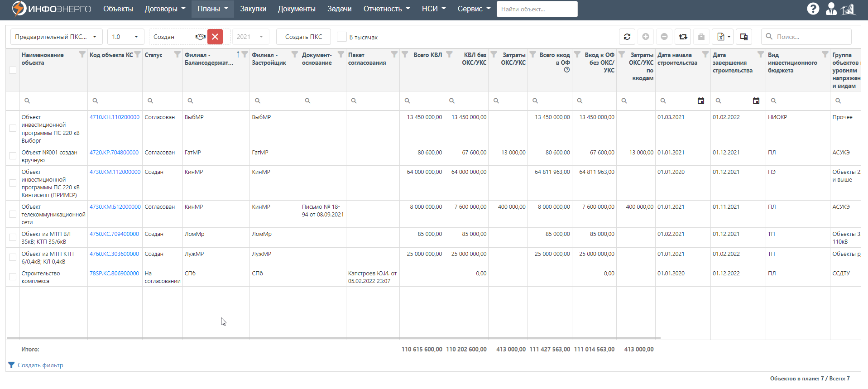Check the row Объект телекоммуникационной сети

(x=13, y=214)
